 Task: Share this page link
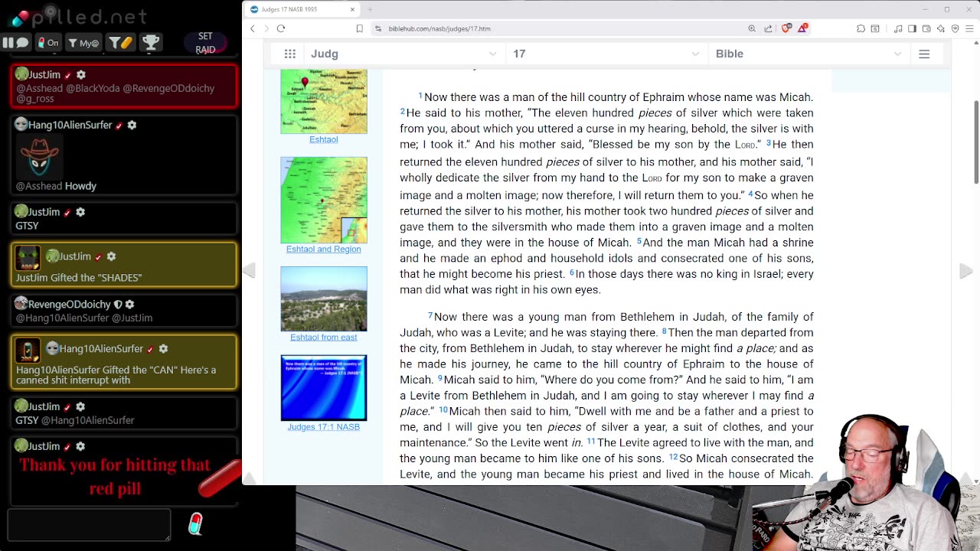coord(768,28)
